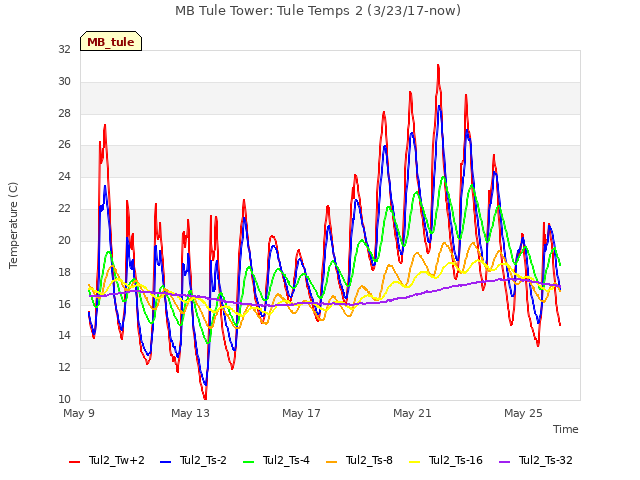Screen dimensions: 640x480
Task: Click the Temperature (C) axis label
Action: pyautogui.click(x=13, y=225)
